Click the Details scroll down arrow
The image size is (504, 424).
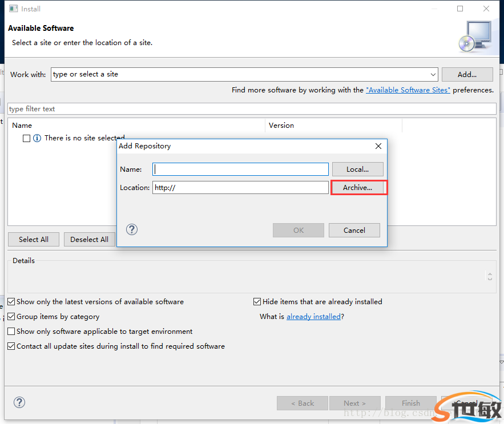point(490,278)
